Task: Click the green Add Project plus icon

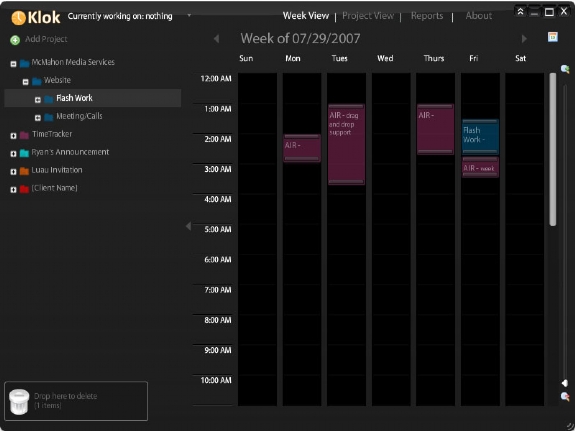Action: (x=15, y=40)
